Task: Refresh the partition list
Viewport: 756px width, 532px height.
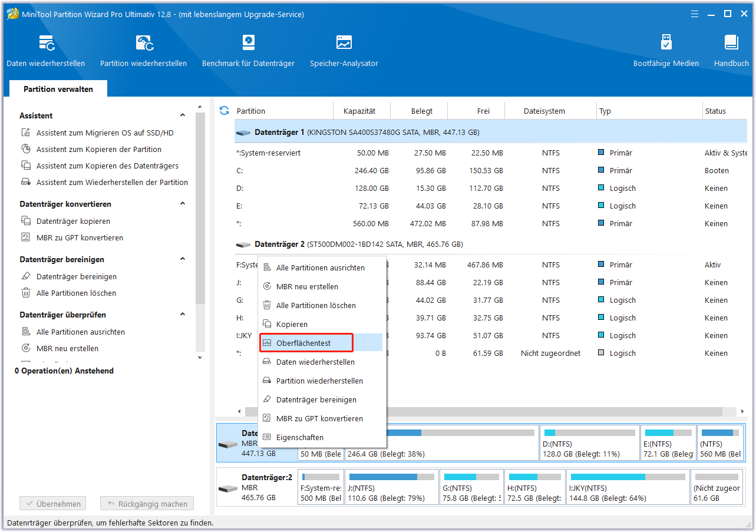Action: click(224, 111)
